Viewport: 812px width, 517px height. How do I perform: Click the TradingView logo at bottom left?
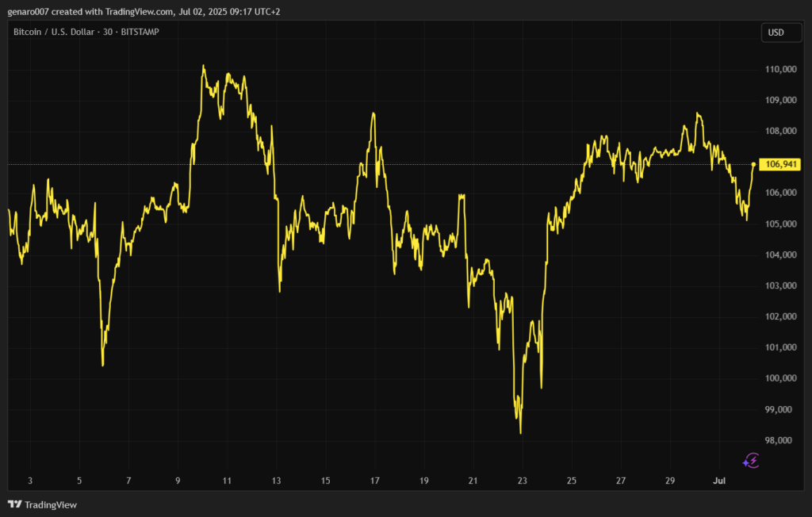[42, 504]
